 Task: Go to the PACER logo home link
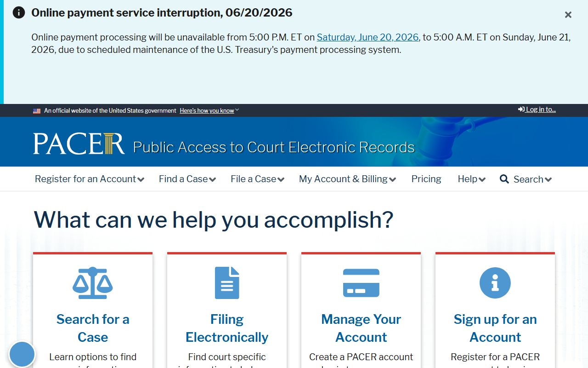click(79, 144)
